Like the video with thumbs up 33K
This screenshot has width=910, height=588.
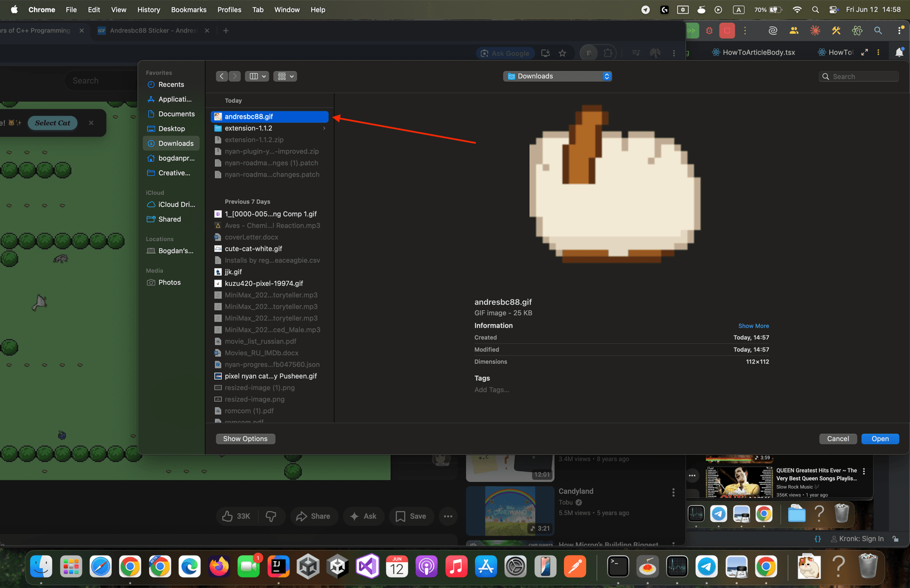[x=236, y=516]
